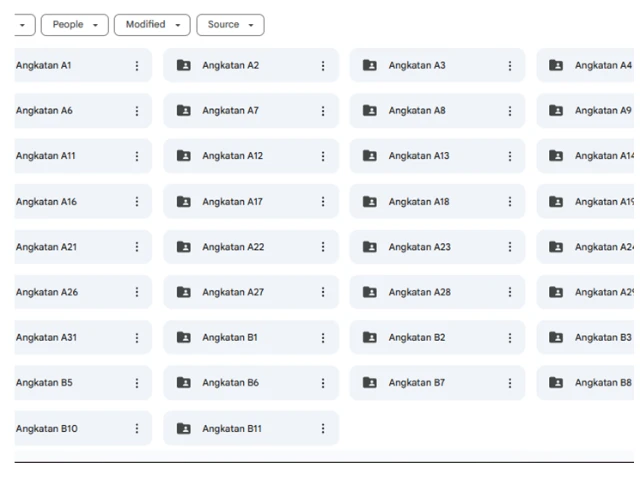Open more options for Angkatan B10
The width and height of the screenshot is (640, 480).
coord(137,429)
